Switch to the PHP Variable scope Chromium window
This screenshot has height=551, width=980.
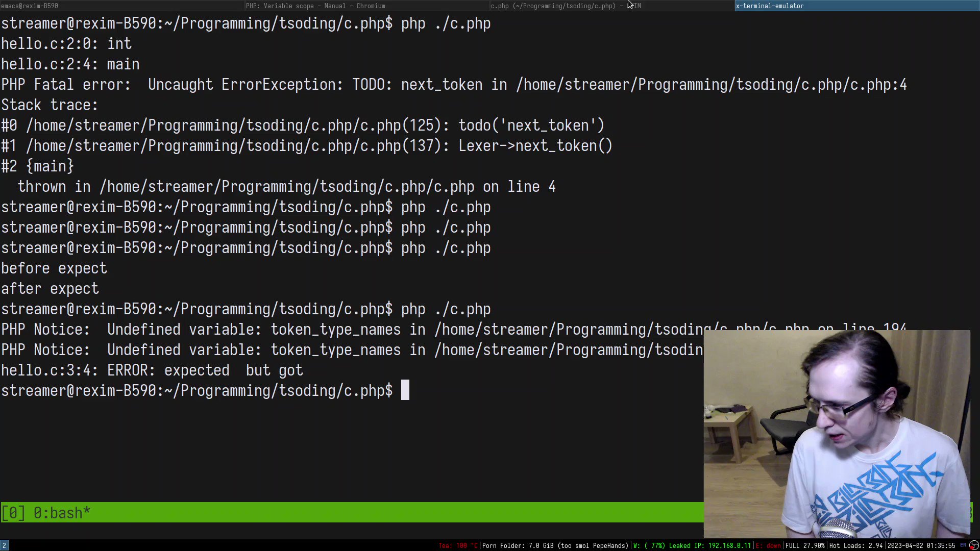[315, 6]
